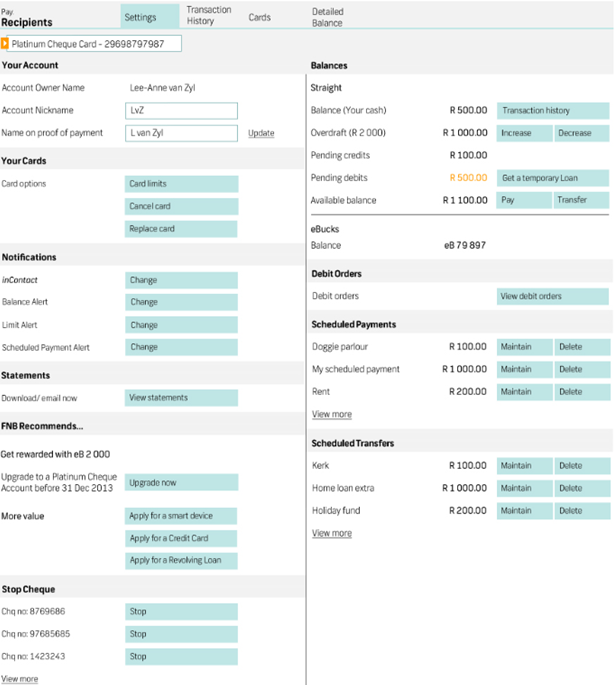Click the orange Pending debits amount R 500.00

click(468, 178)
